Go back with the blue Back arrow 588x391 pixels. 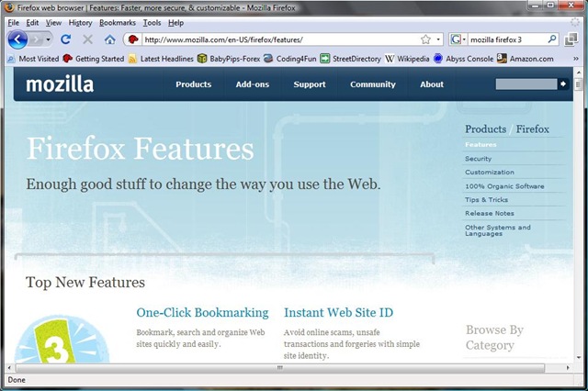click(17, 39)
